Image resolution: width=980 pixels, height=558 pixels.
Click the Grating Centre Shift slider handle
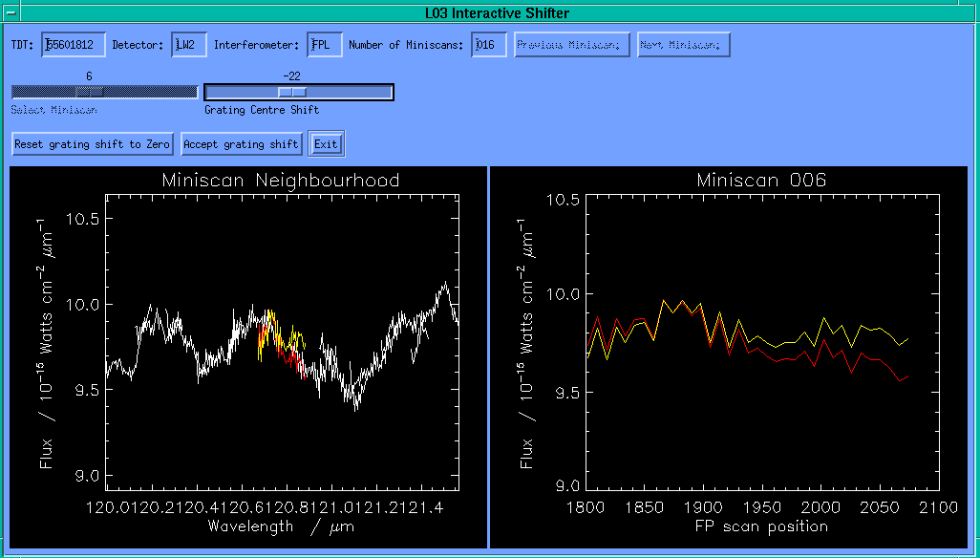coord(291,92)
